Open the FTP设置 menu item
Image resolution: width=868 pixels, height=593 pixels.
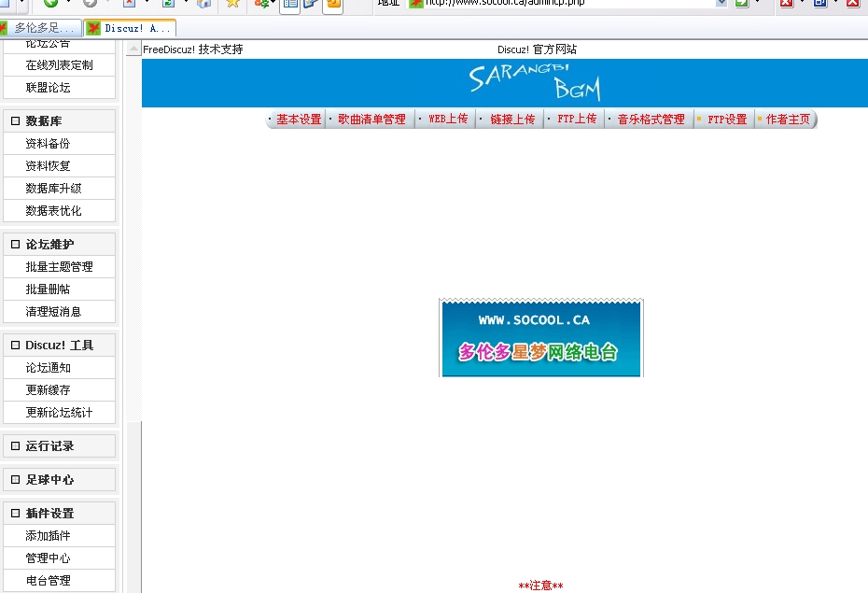coord(727,119)
